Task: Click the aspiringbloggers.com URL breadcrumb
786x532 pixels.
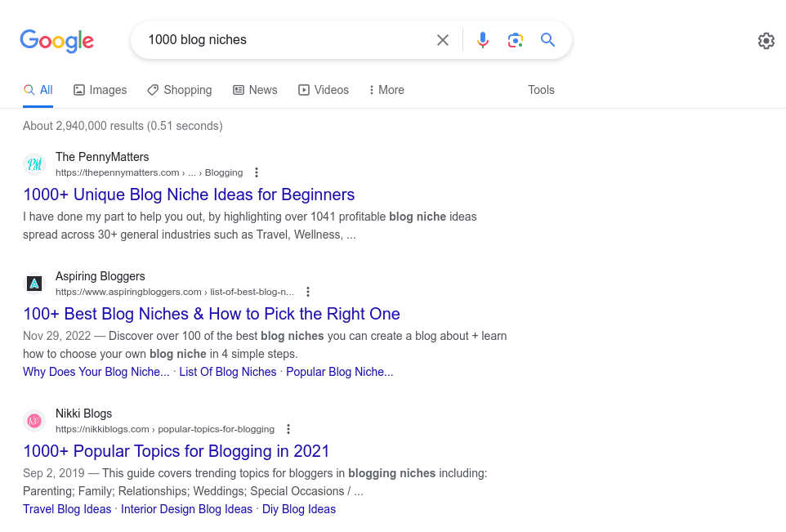Action: pyautogui.click(x=175, y=292)
